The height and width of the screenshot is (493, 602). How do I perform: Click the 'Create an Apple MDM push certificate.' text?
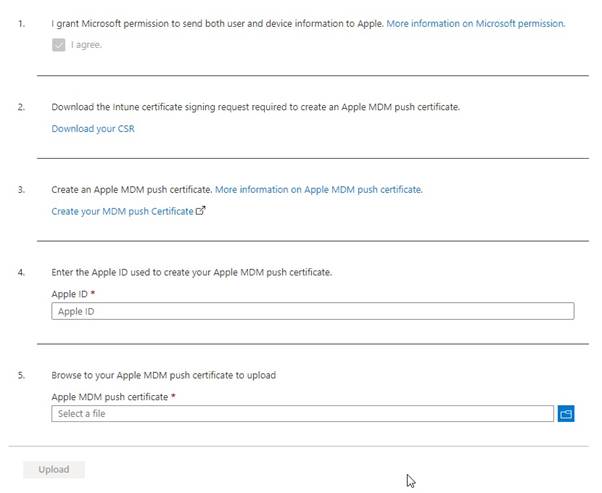[x=131, y=189]
